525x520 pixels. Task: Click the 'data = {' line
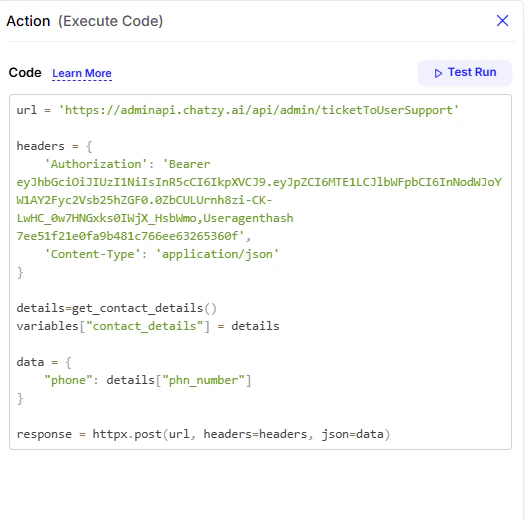[44, 363]
